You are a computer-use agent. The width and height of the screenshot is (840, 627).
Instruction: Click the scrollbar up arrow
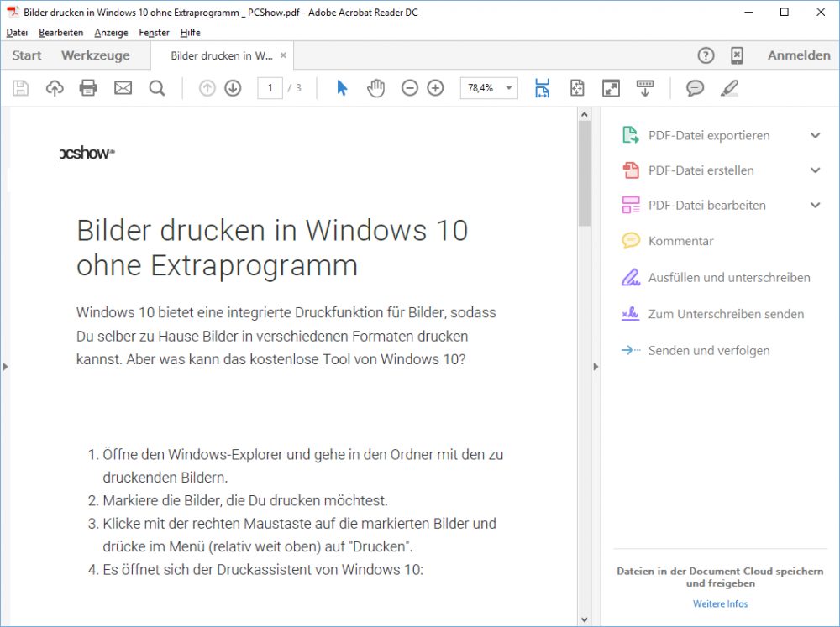point(585,115)
